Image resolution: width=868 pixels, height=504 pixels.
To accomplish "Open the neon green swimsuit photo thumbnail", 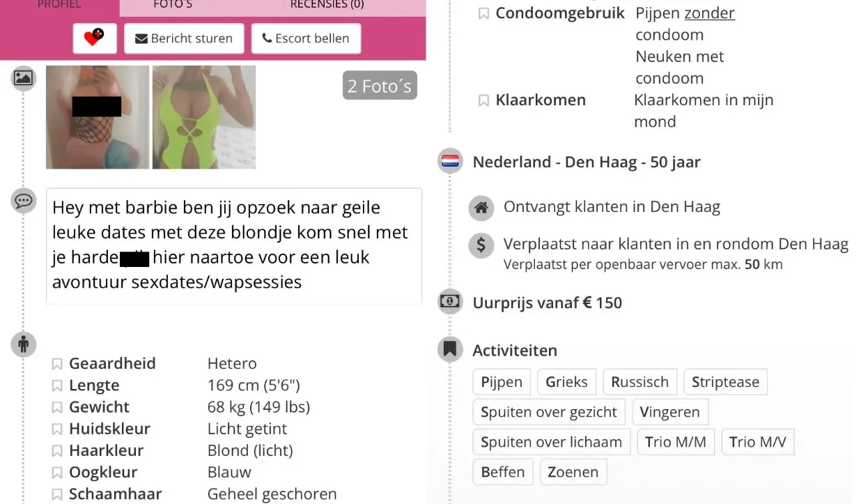I will click(x=204, y=117).
